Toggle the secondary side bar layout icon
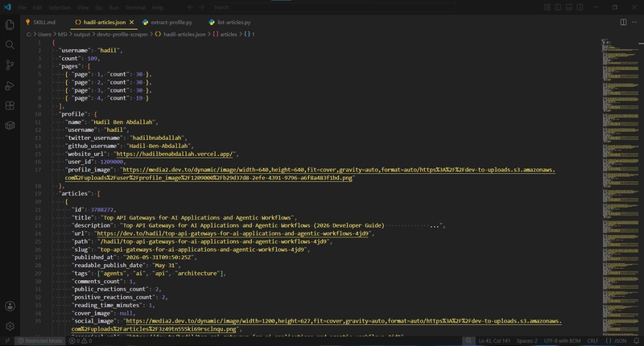Image resolution: width=644 pixels, height=346 pixels. click(580, 7)
